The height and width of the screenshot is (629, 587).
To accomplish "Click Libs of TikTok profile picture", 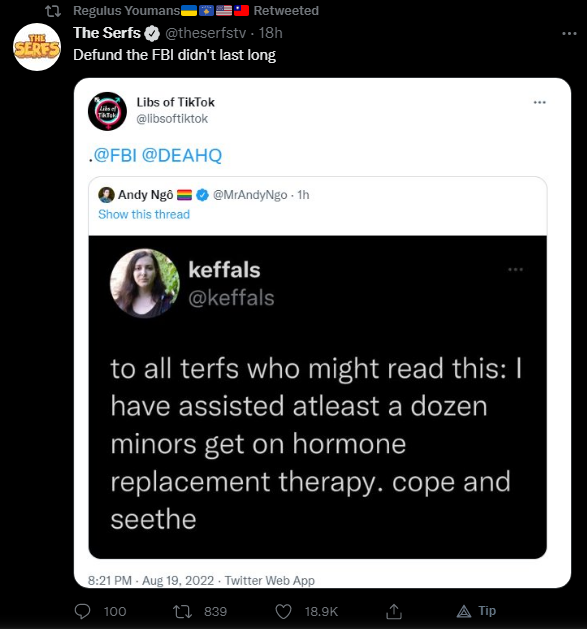I will 108,111.
